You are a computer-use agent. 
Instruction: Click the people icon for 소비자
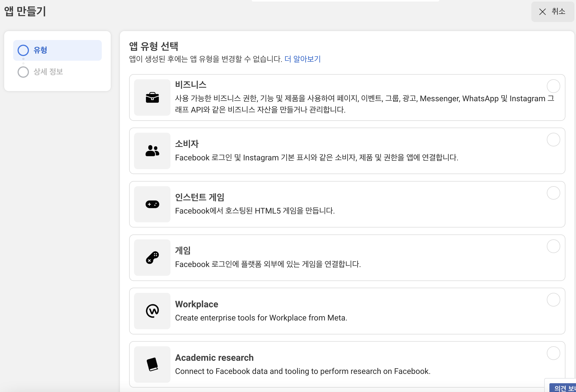point(152,151)
